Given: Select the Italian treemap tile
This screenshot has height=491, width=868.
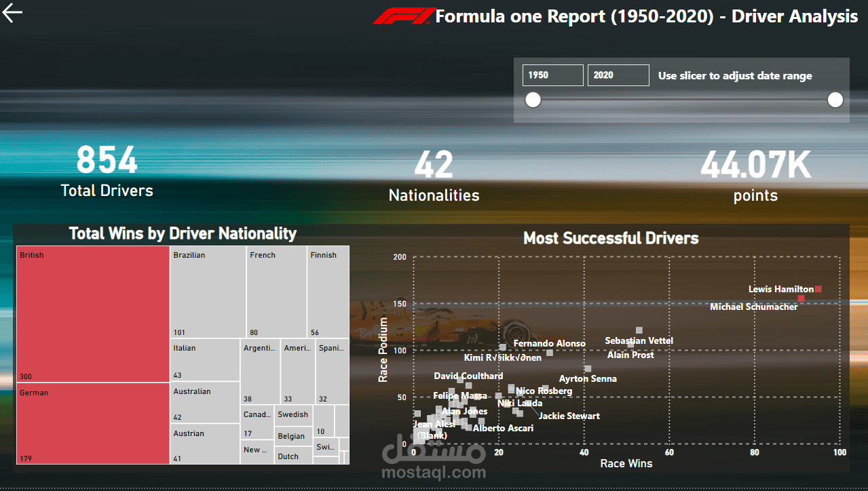Looking at the screenshot, I should [x=205, y=360].
